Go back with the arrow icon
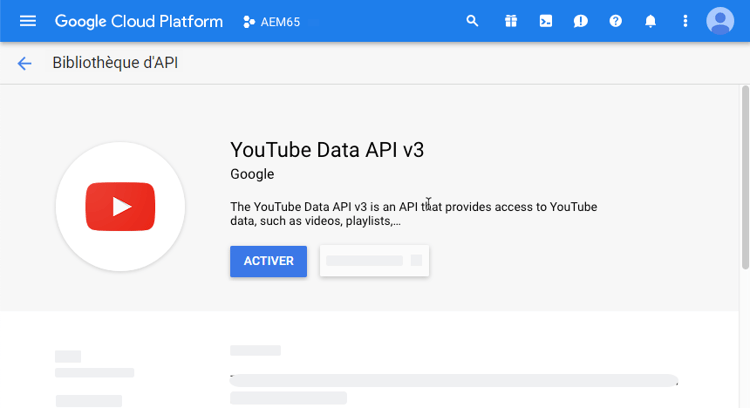The height and width of the screenshot is (408, 750). [x=24, y=63]
